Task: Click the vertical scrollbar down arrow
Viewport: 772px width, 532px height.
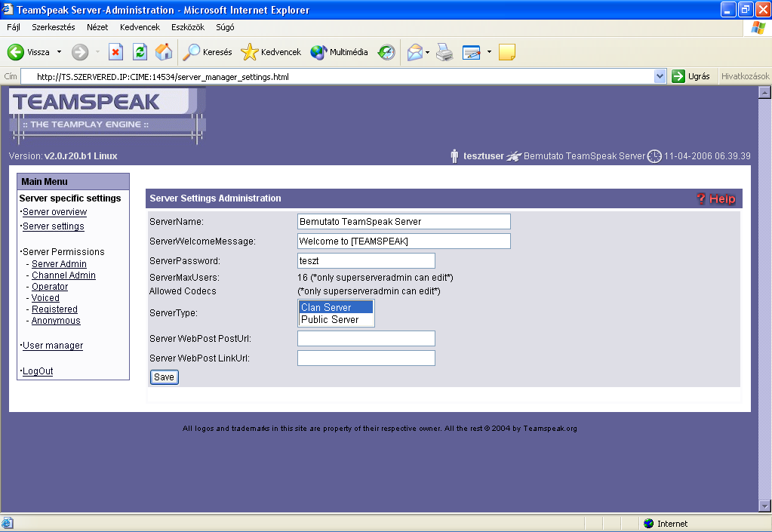Action: tap(764, 506)
